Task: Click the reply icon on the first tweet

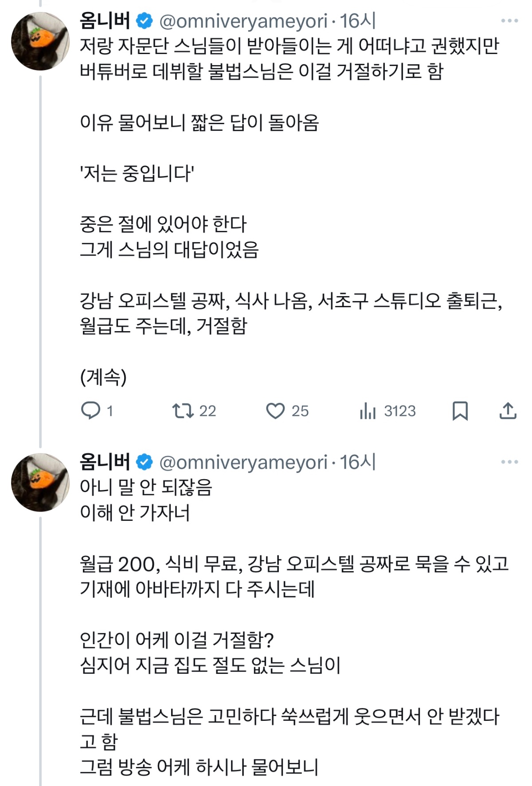Action: pos(91,411)
